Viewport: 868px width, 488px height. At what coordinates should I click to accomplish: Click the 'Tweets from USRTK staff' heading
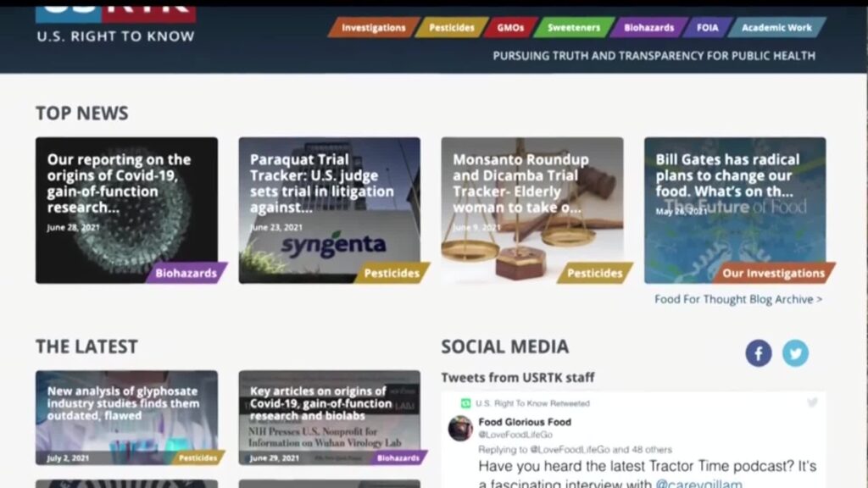tap(518, 377)
